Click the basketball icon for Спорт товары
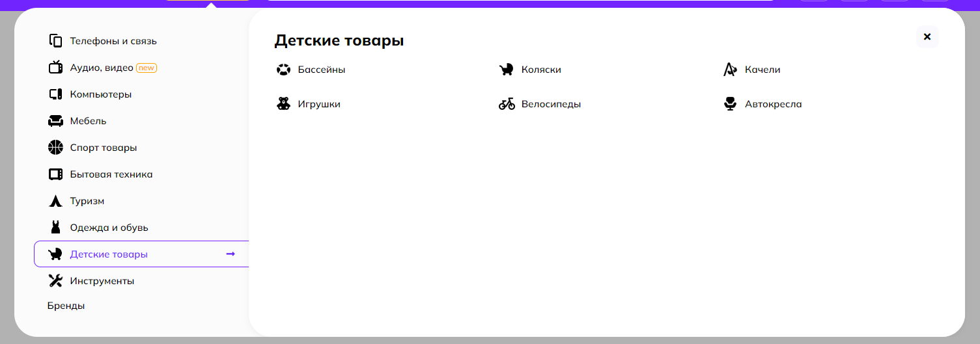 point(55,148)
